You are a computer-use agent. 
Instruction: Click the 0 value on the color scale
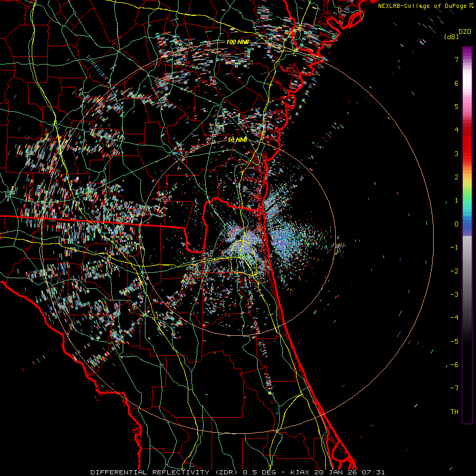(x=456, y=224)
